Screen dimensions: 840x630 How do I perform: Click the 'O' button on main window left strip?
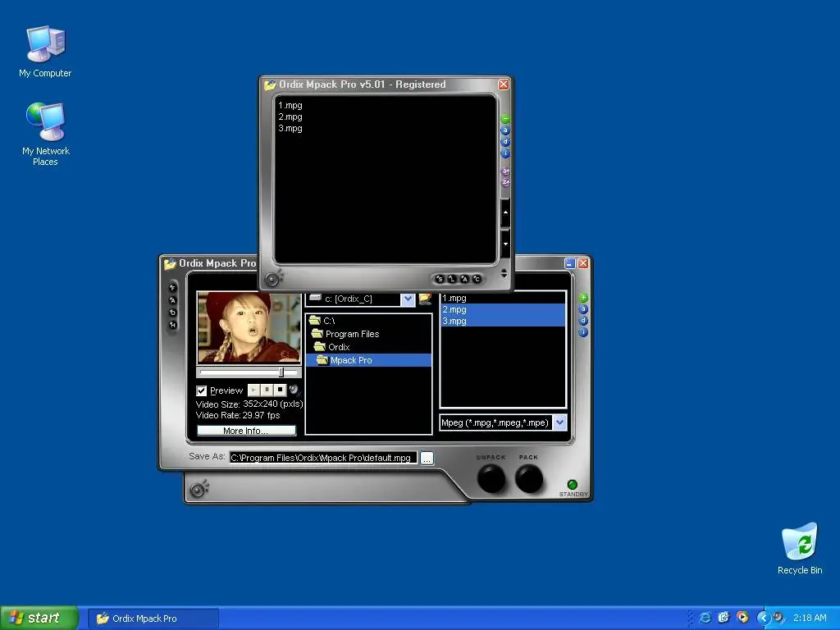click(x=172, y=313)
